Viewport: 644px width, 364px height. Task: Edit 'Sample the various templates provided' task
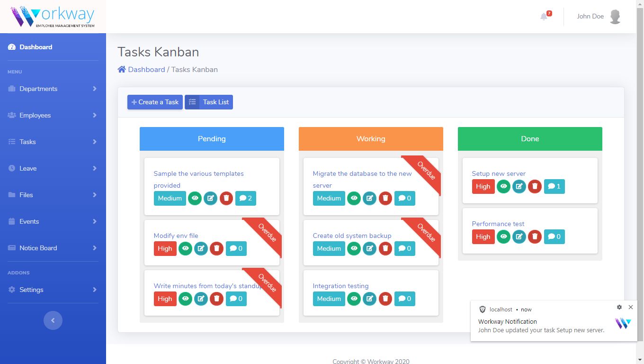point(210,198)
